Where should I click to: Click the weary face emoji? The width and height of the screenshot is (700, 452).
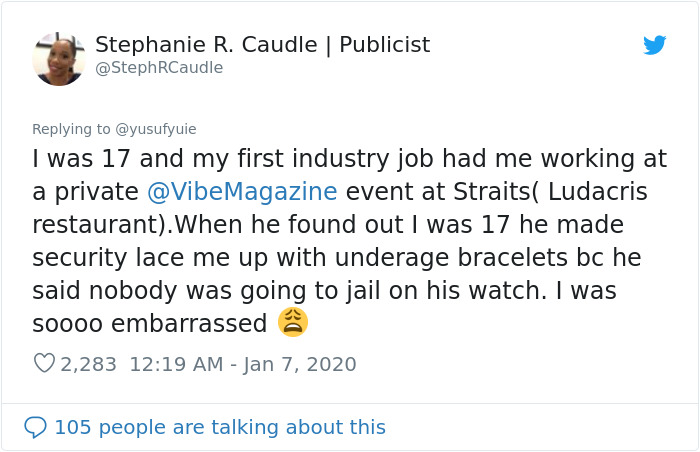[x=293, y=322]
